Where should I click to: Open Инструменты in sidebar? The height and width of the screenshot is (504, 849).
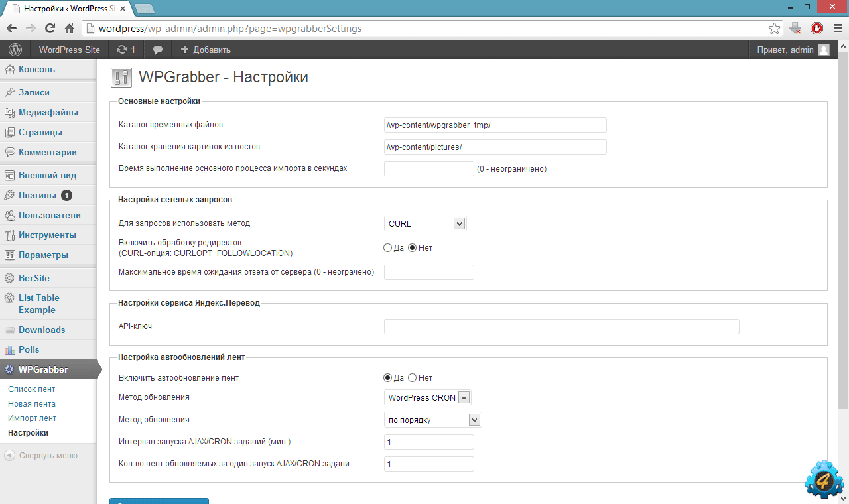47,235
